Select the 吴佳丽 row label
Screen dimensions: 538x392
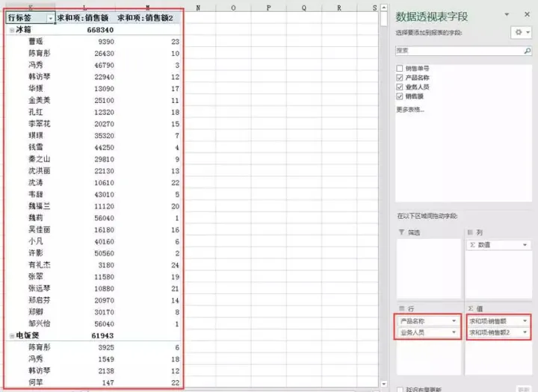[x=39, y=230]
